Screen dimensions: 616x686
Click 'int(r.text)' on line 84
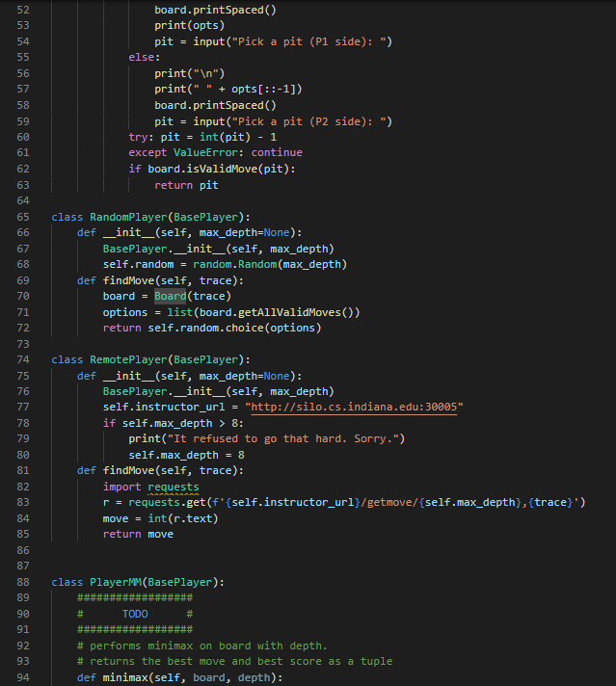tap(183, 518)
